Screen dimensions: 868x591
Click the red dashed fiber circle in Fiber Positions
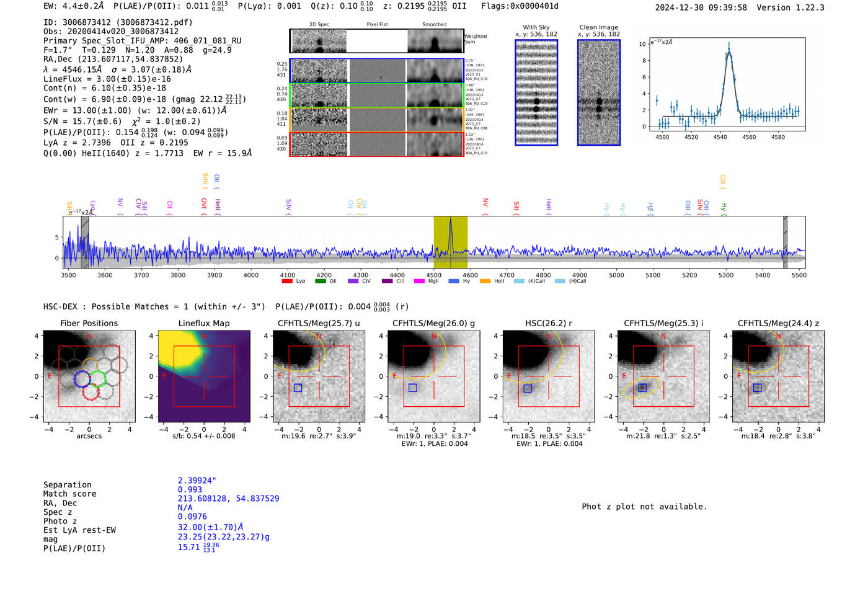coord(91,391)
